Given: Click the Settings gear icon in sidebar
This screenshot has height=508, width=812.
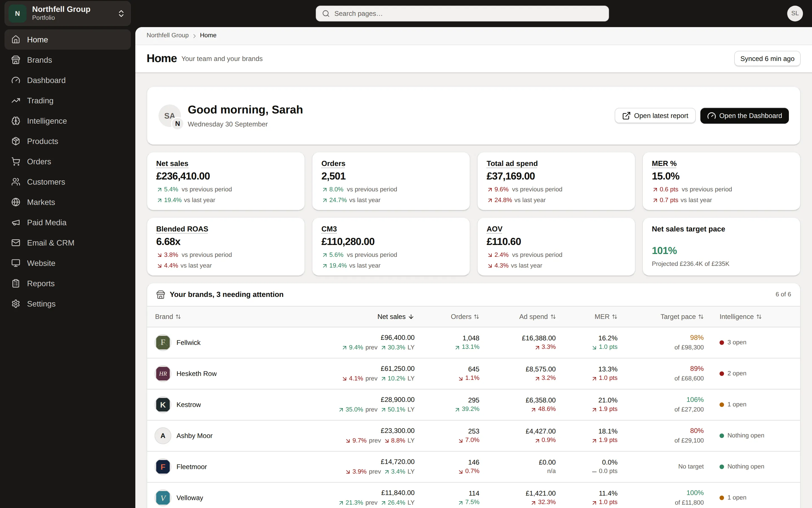Looking at the screenshot, I should 16,304.
